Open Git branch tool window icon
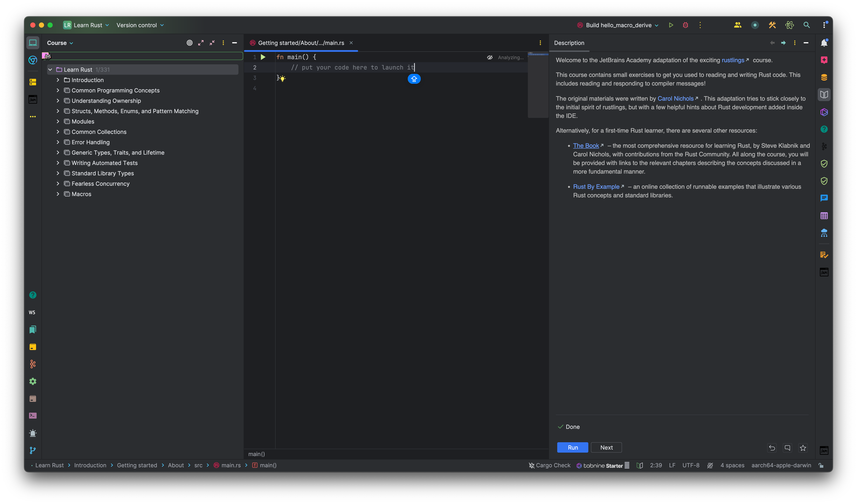Screen dimensions: 857x504 click(x=33, y=450)
